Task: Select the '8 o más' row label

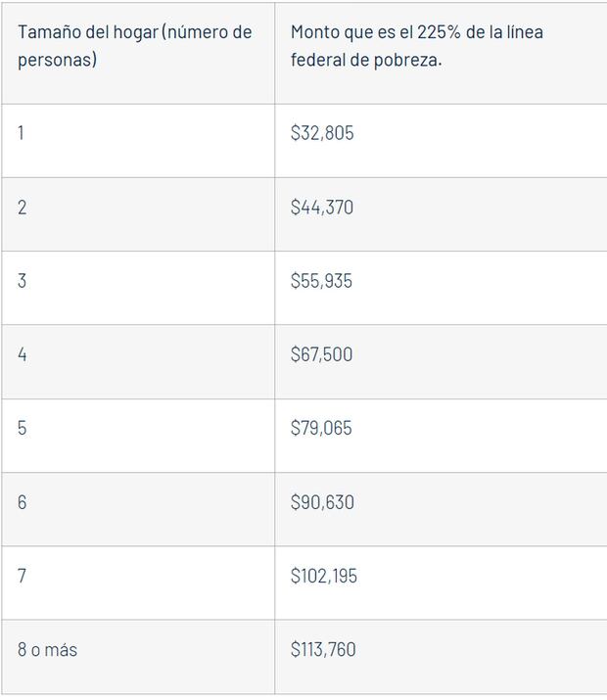Action: point(47,649)
